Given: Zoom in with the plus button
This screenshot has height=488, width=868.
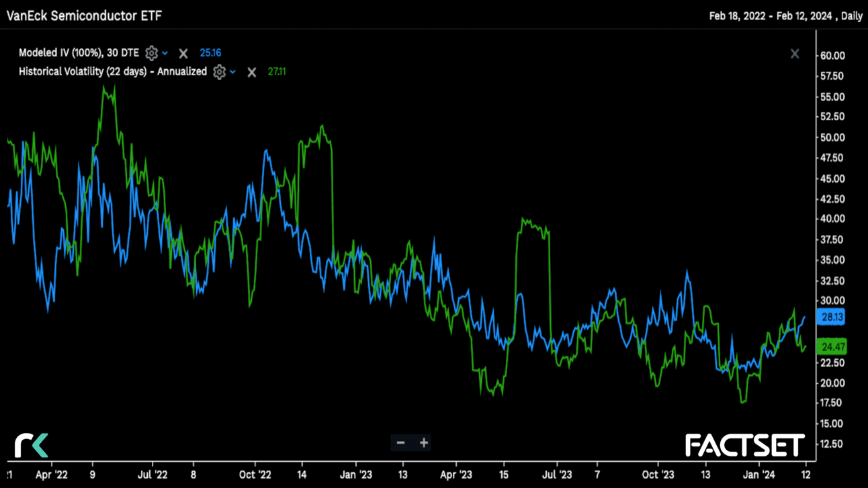Looking at the screenshot, I should (x=424, y=442).
